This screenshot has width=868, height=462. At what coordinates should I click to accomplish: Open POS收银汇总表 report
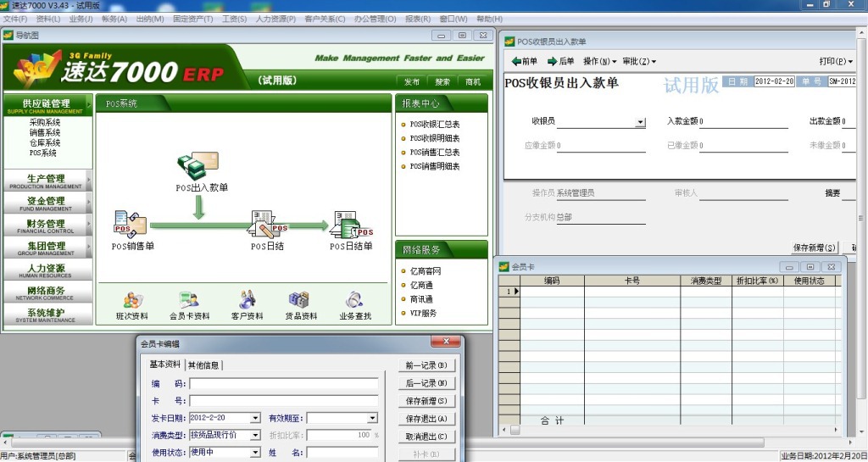435,125
